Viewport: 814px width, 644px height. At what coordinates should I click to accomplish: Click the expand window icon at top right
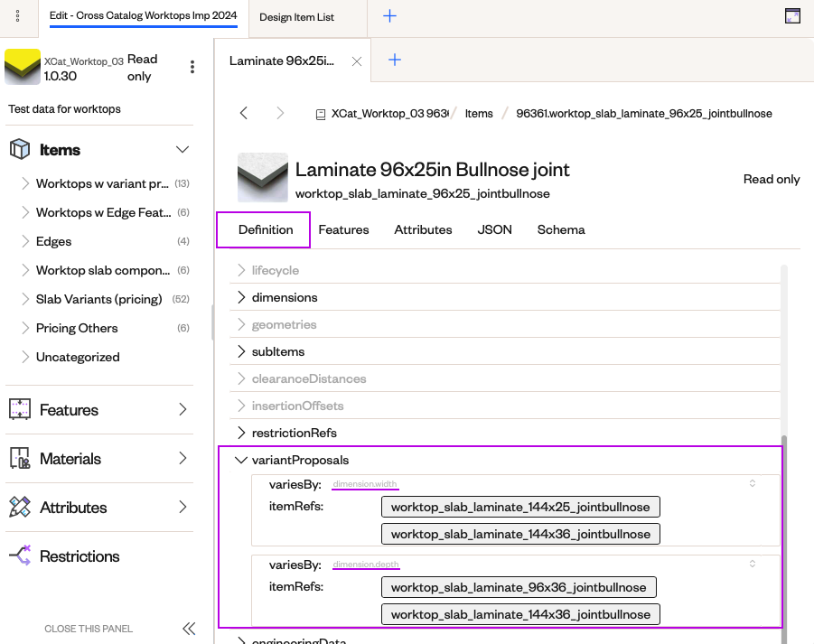(x=792, y=16)
